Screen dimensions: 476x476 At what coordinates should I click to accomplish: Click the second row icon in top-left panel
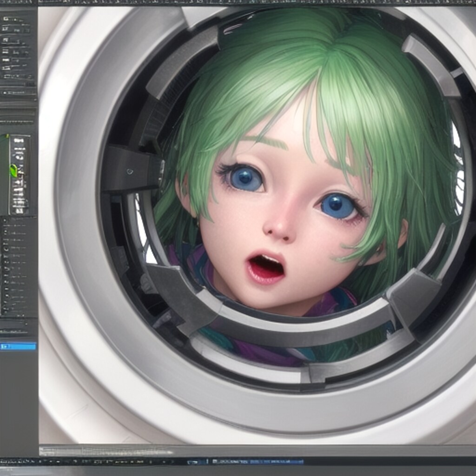6,30
